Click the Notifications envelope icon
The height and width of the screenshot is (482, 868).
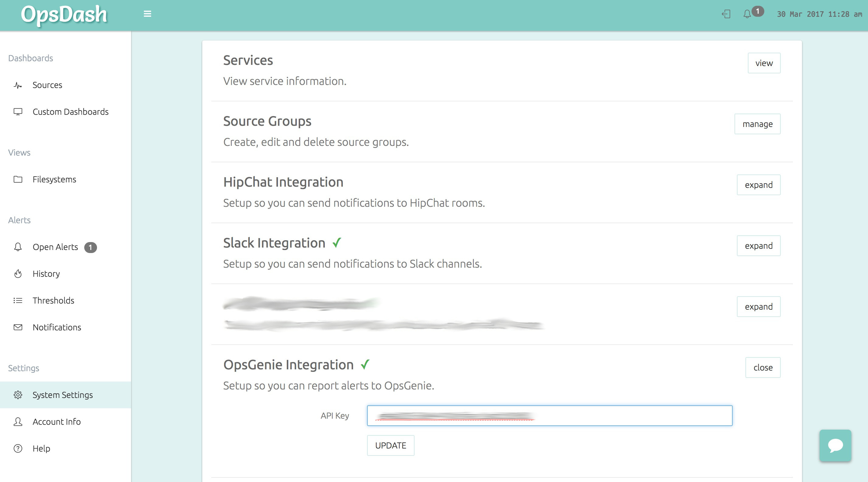(18, 327)
